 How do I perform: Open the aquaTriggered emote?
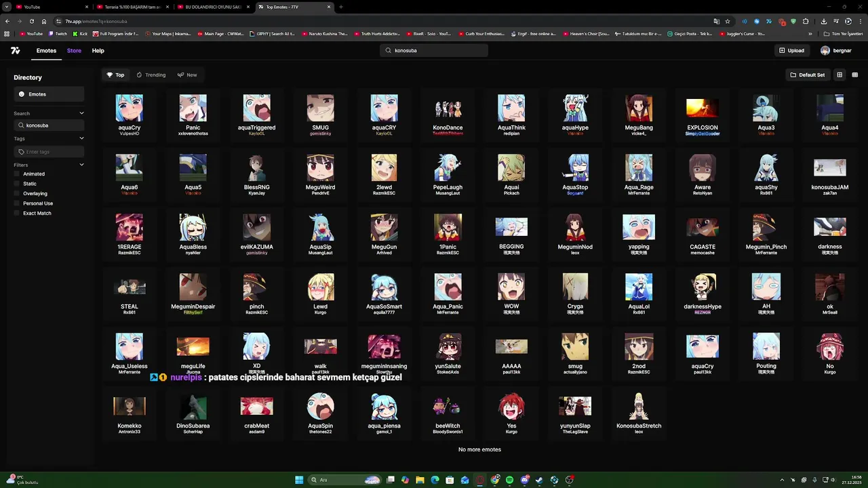click(256, 114)
